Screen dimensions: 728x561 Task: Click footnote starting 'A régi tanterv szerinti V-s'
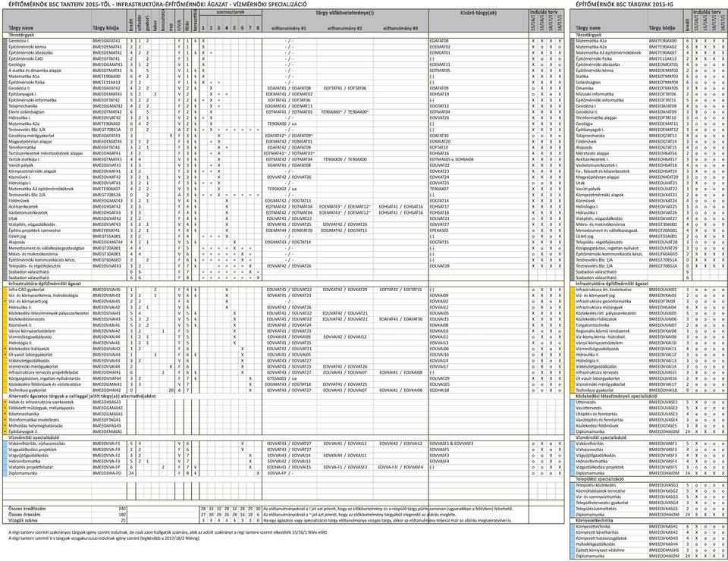point(104,538)
